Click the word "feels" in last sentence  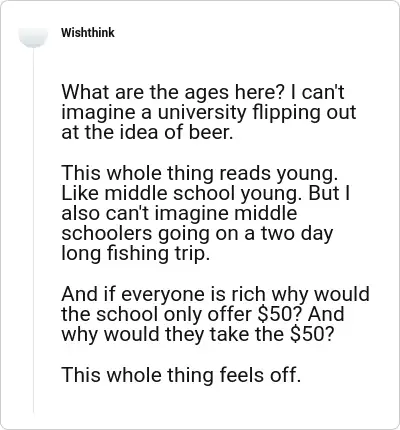(240, 375)
